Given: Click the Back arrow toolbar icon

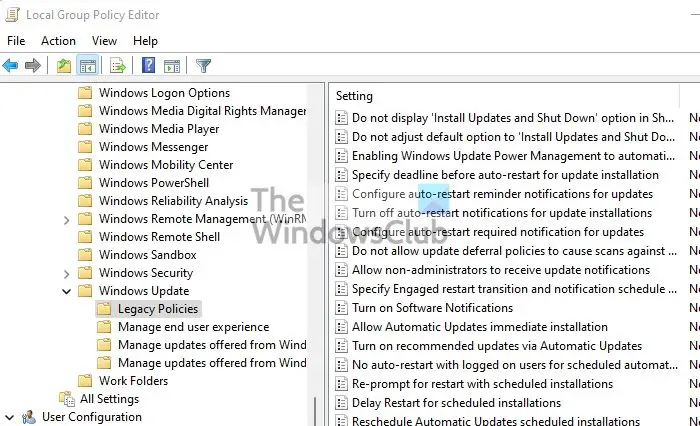Looking at the screenshot, I should pyautogui.click(x=10, y=66).
